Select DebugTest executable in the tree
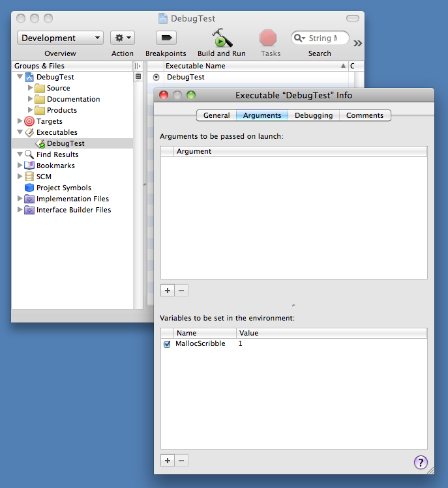Viewport: 448px width, 488px height. tap(65, 143)
